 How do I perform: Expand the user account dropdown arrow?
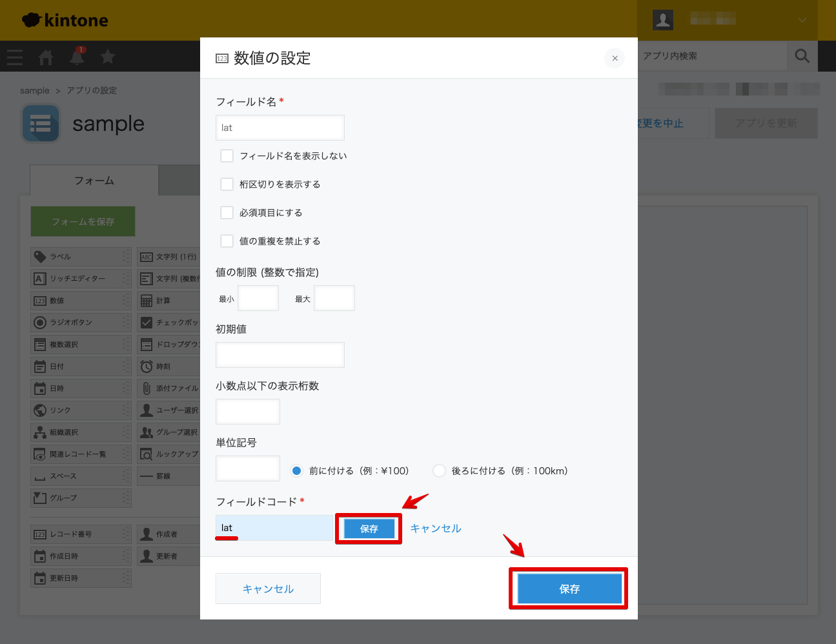[x=802, y=20]
